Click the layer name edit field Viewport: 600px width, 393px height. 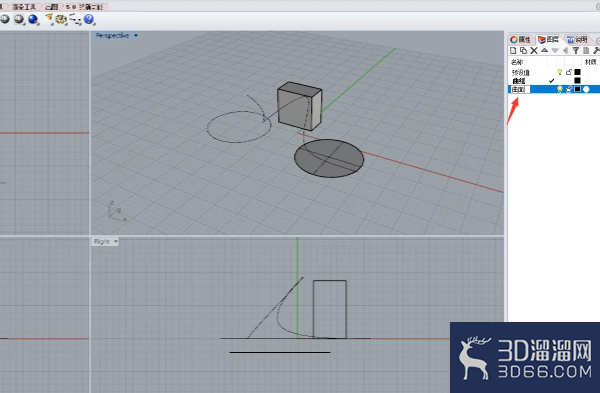pyautogui.click(x=520, y=89)
